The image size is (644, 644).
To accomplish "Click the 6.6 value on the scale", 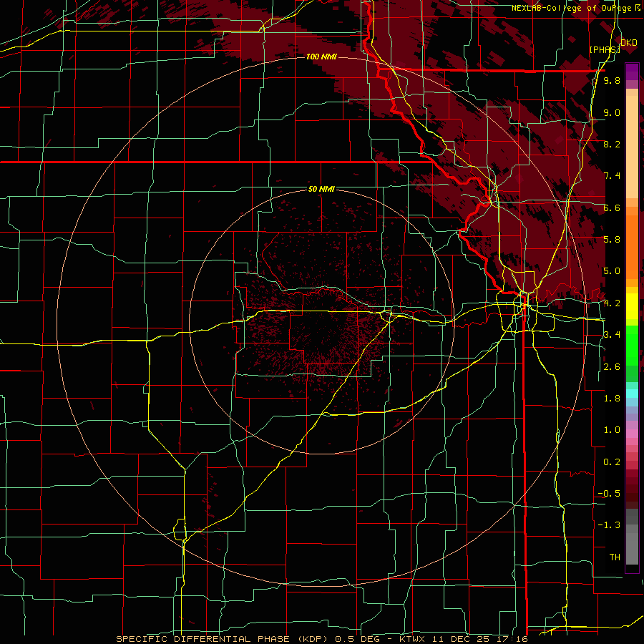I will 612,208.
